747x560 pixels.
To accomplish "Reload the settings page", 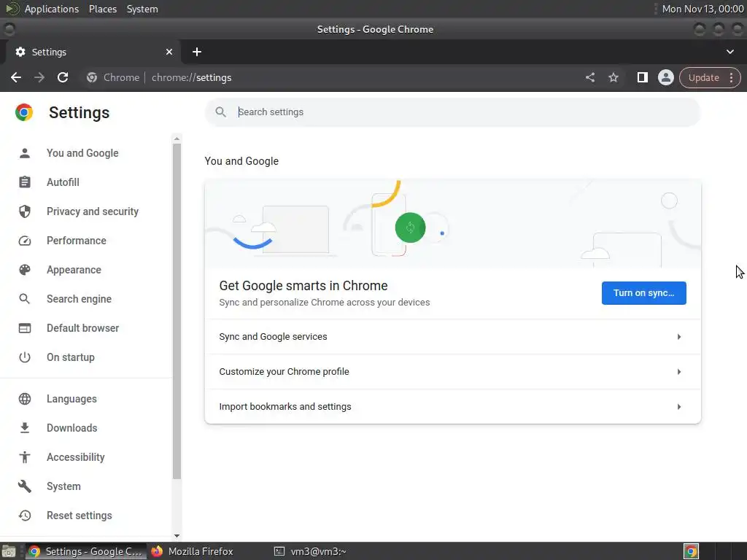I will tap(63, 77).
